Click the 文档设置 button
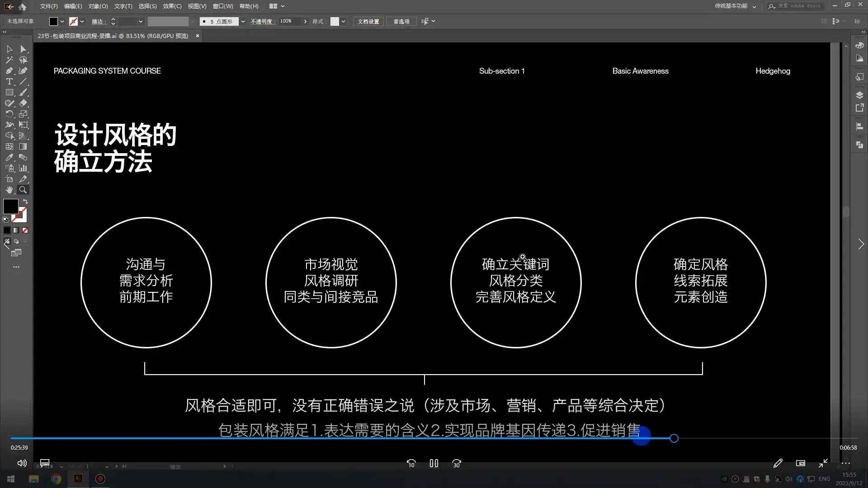Image resolution: width=868 pixels, height=488 pixels. pos(368,21)
